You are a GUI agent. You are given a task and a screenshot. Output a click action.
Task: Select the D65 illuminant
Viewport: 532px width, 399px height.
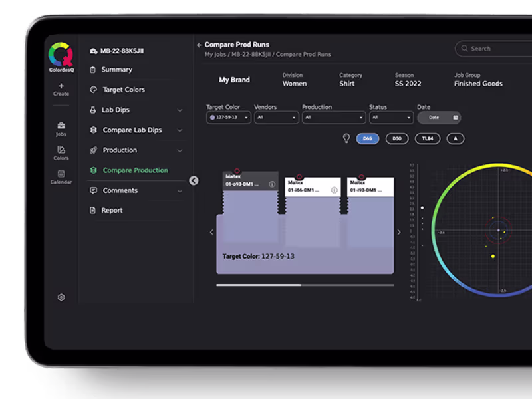(367, 138)
